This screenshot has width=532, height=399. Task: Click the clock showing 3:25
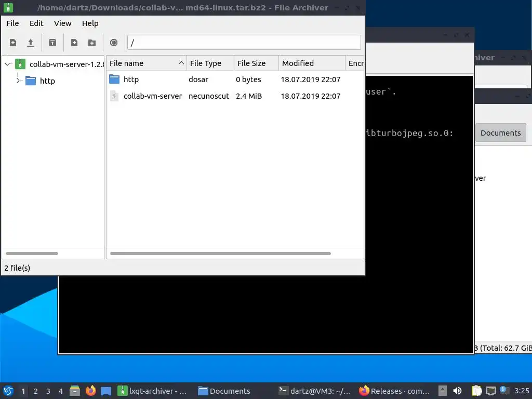pyautogui.click(x=522, y=391)
